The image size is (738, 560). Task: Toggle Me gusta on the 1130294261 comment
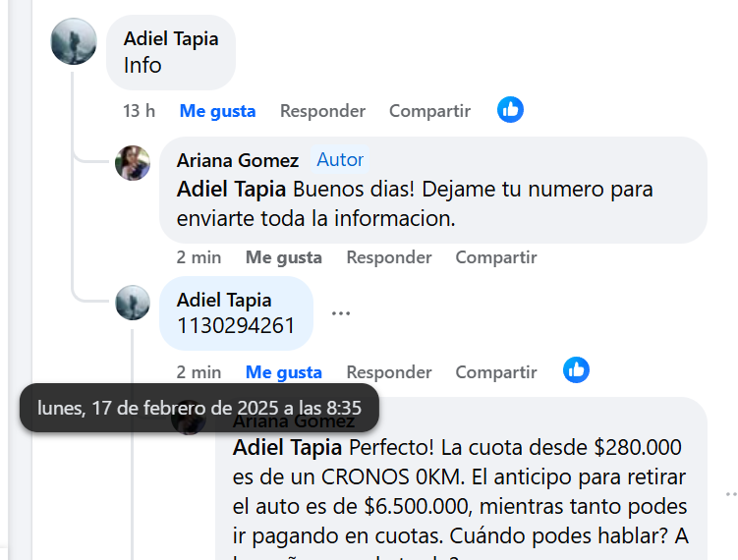[x=284, y=372]
